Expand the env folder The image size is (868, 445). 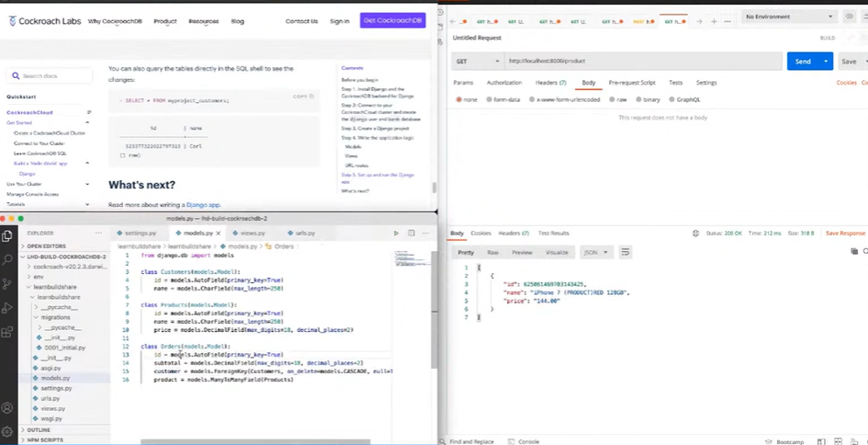coord(39,277)
